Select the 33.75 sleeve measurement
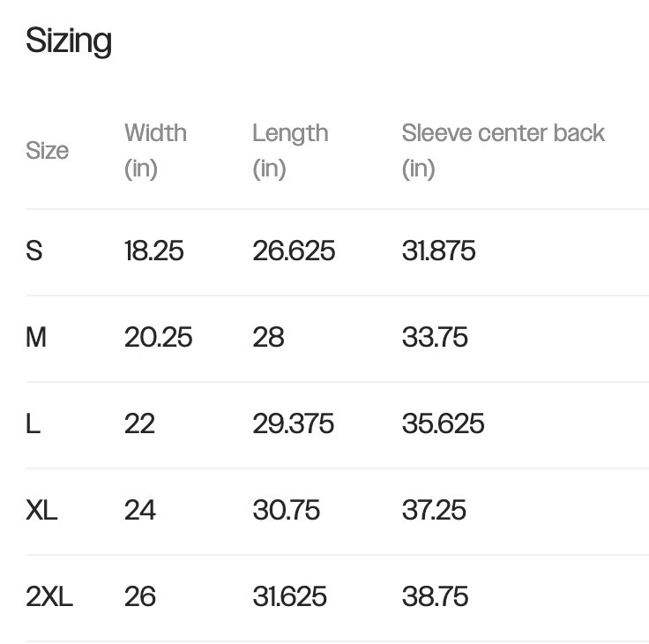 (x=435, y=338)
